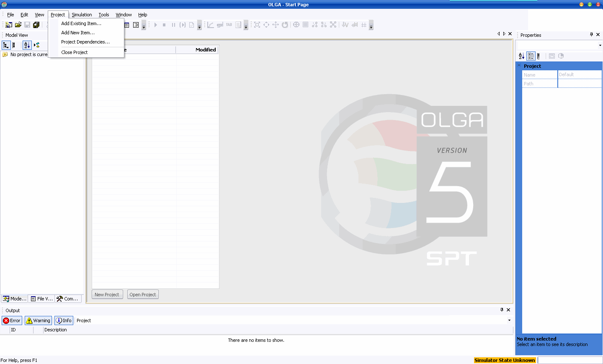
Task: Close the Start Page document tab
Action: point(510,34)
